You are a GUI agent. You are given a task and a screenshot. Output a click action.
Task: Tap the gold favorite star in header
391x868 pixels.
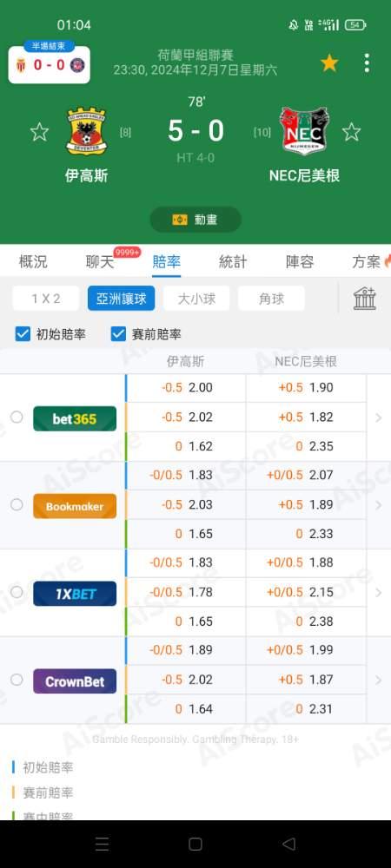[x=329, y=63]
